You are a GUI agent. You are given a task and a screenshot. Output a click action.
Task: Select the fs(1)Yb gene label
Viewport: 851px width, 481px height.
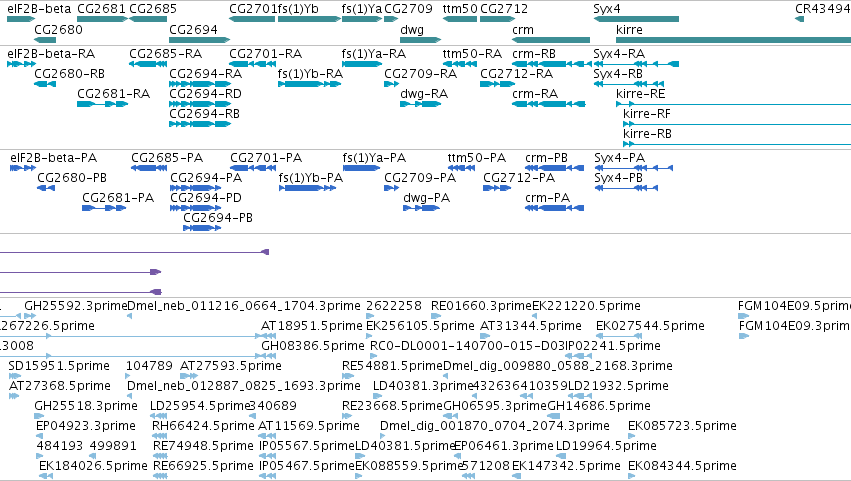(x=298, y=9)
